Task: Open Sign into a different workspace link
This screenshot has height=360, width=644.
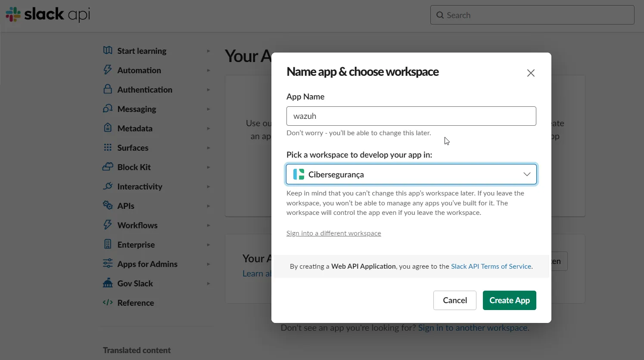Action: [334, 233]
